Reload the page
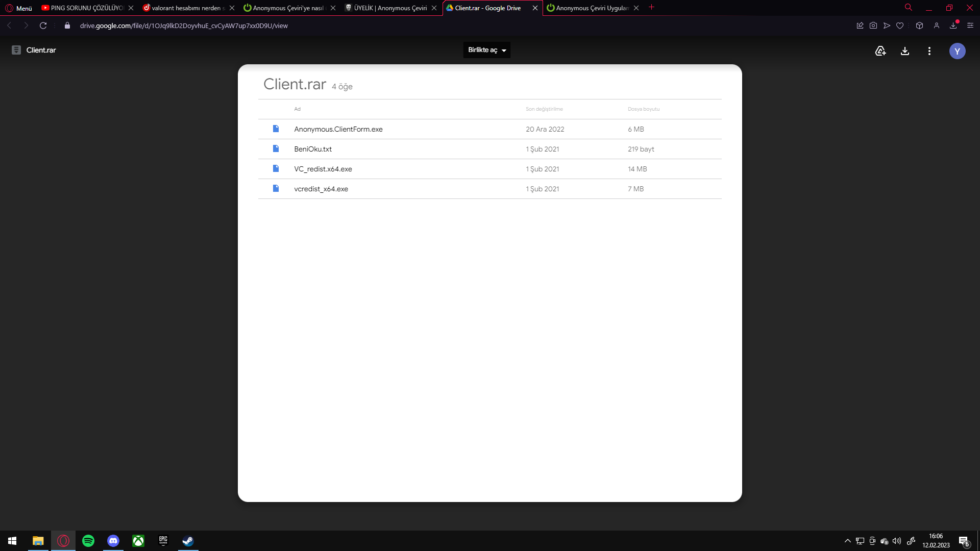The image size is (980, 551). point(43,26)
